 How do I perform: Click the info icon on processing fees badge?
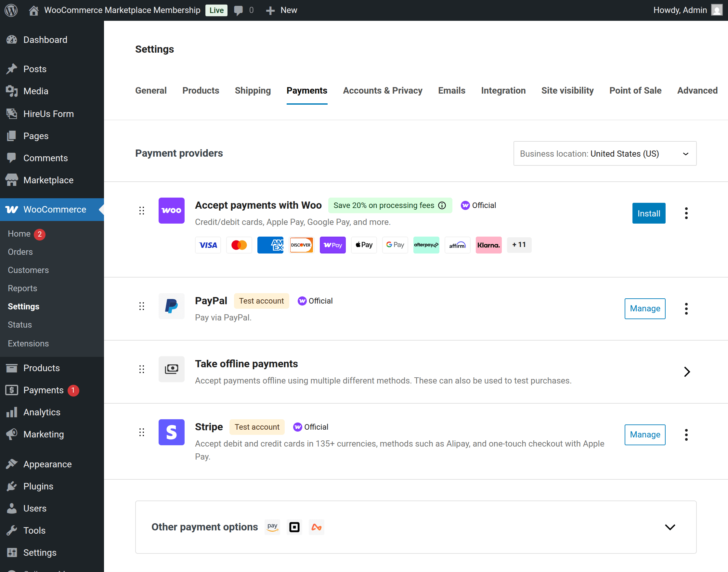(x=442, y=205)
